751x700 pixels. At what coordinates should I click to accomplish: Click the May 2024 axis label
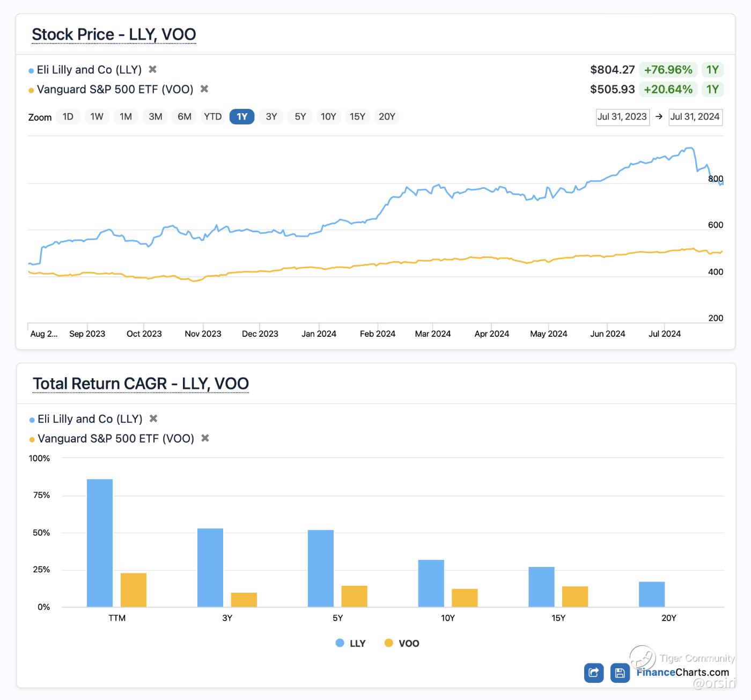[549, 334]
